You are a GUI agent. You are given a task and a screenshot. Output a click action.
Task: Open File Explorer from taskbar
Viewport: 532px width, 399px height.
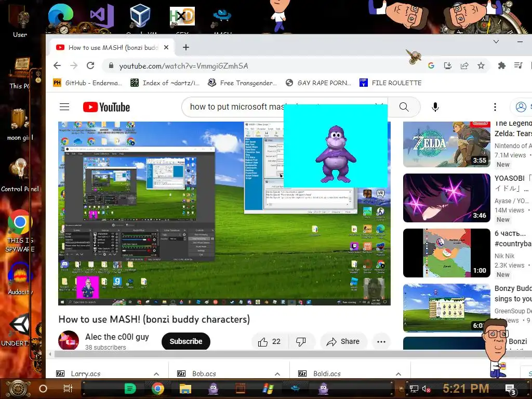click(x=185, y=389)
